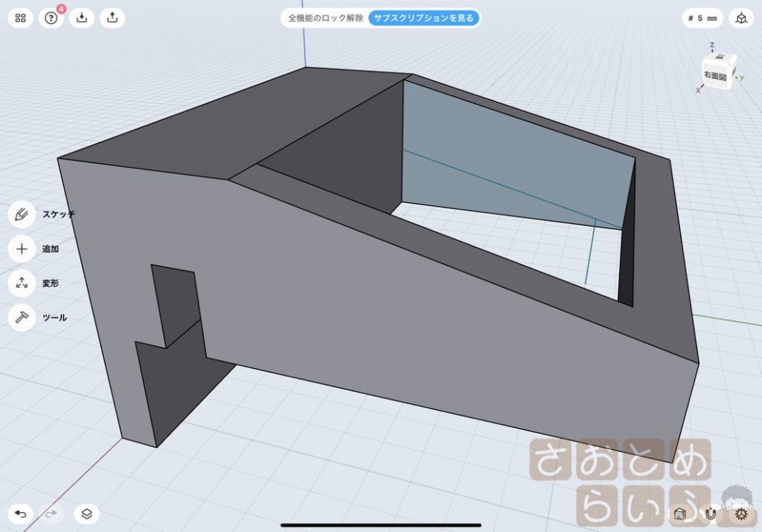Select the 変形 transform tool

[x=22, y=283]
